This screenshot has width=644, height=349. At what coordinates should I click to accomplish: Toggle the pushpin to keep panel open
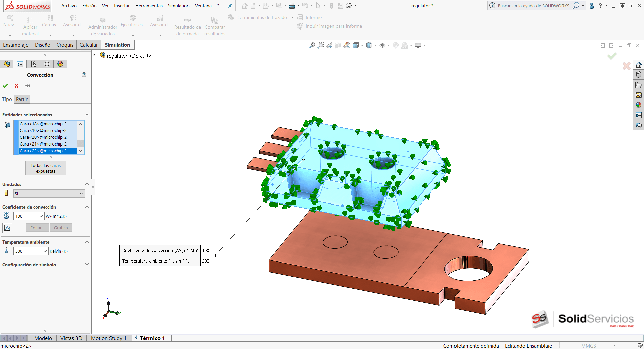28,86
